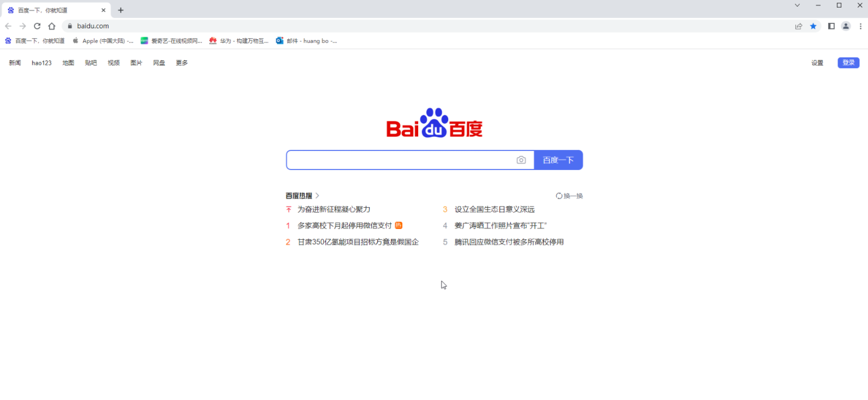Click the 百度热搜 heading text
868x400 pixels.
[x=299, y=196]
